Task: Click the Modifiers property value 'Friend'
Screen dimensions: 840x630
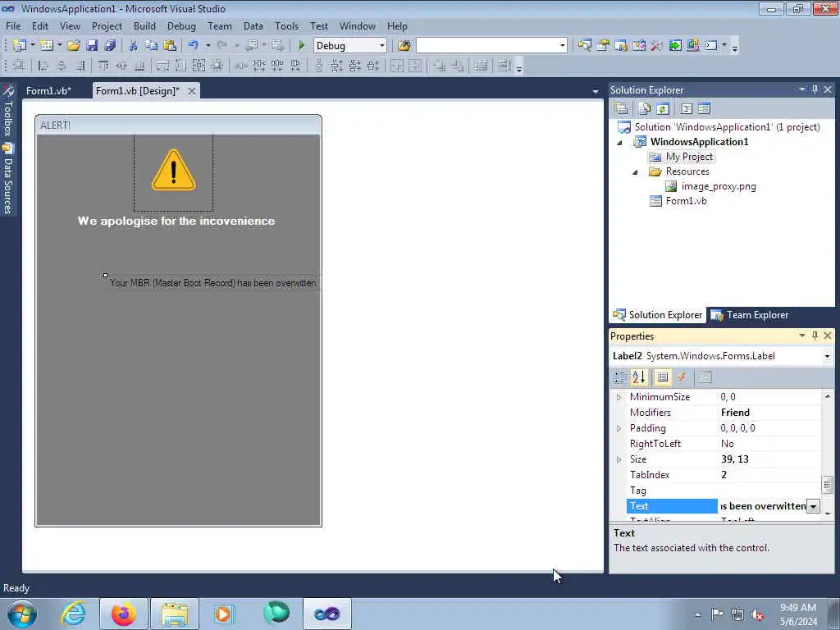Action: coord(735,413)
